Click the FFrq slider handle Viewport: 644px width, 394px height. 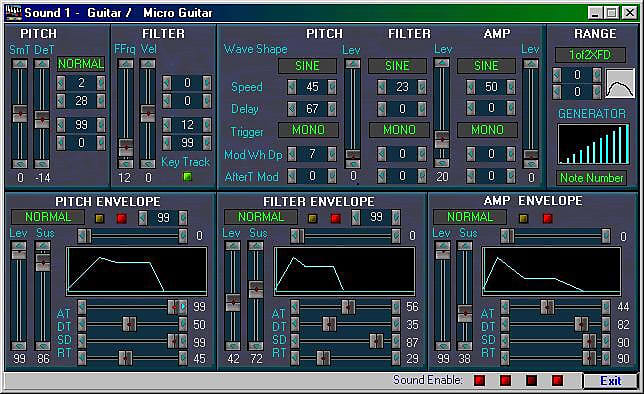pos(126,147)
